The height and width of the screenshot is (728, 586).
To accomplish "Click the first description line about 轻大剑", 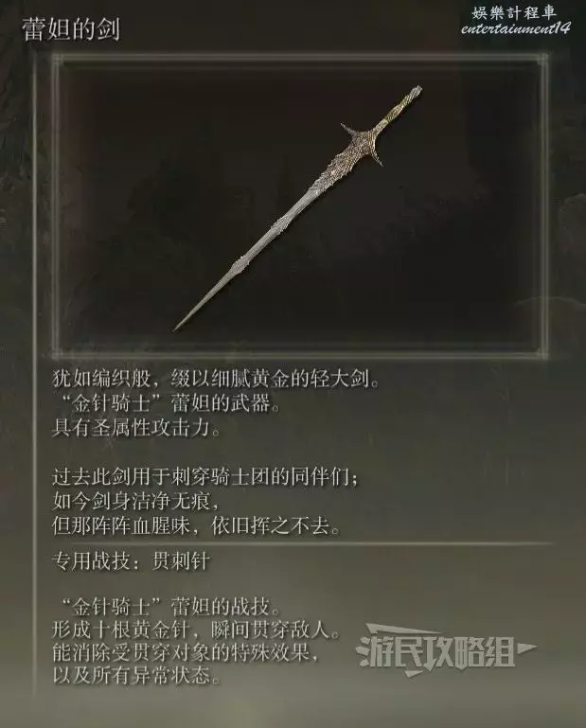I will point(216,379).
